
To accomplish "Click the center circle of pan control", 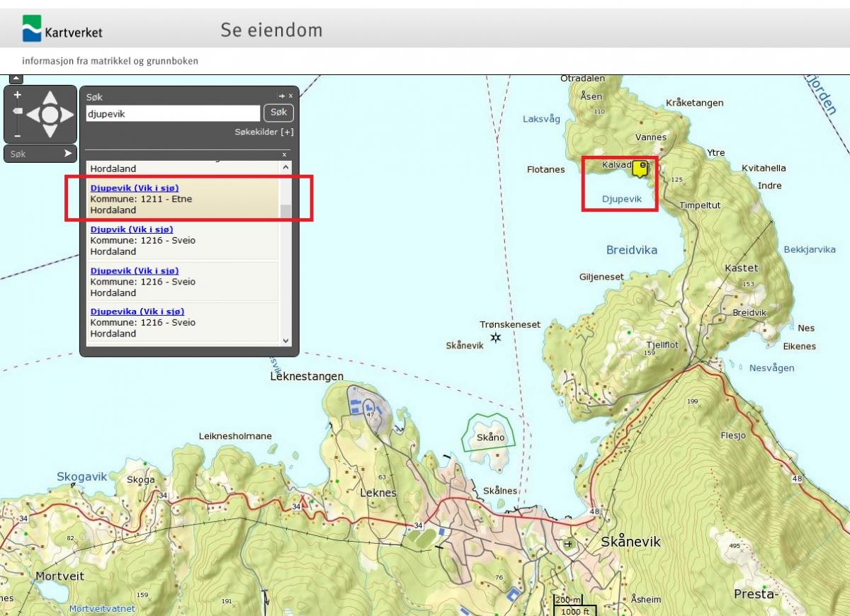I will coord(50,115).
